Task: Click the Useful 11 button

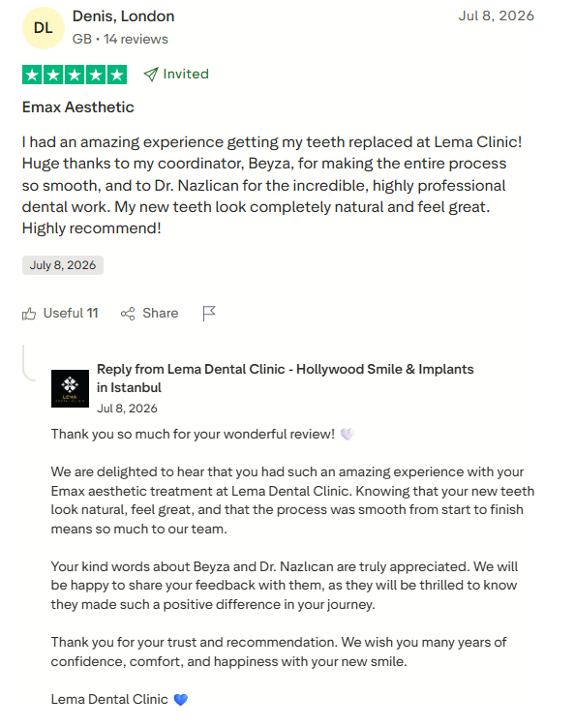Action: (x=60, y=314)
